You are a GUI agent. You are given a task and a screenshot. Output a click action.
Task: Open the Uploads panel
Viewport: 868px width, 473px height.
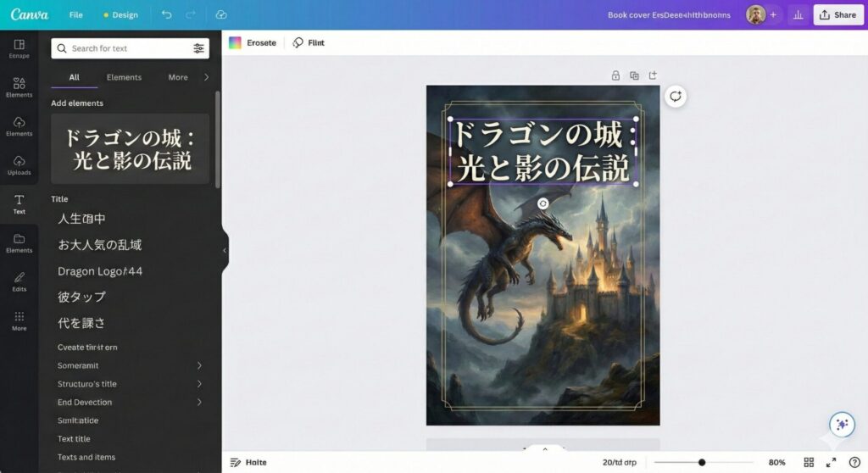coord(19,164)
